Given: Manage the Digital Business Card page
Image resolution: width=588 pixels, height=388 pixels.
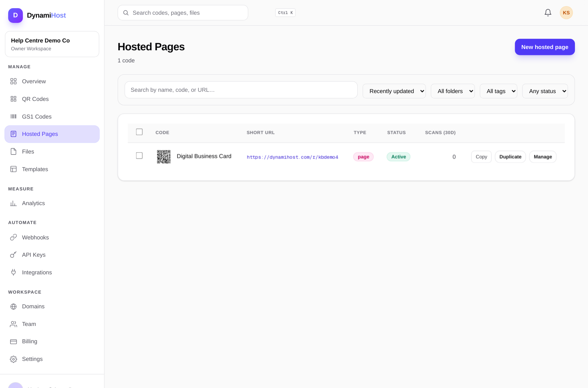Looking at the screenshot, I should tap(543, 157).
